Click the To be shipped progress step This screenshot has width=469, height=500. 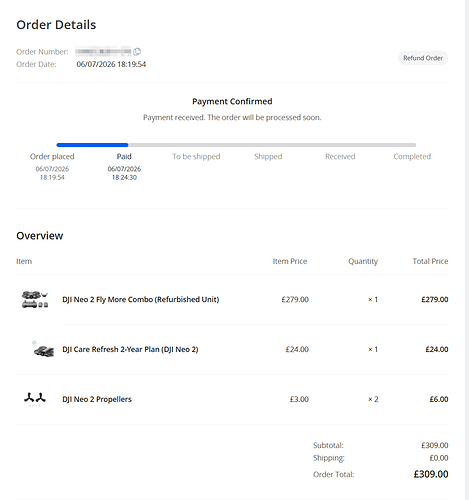196,156
